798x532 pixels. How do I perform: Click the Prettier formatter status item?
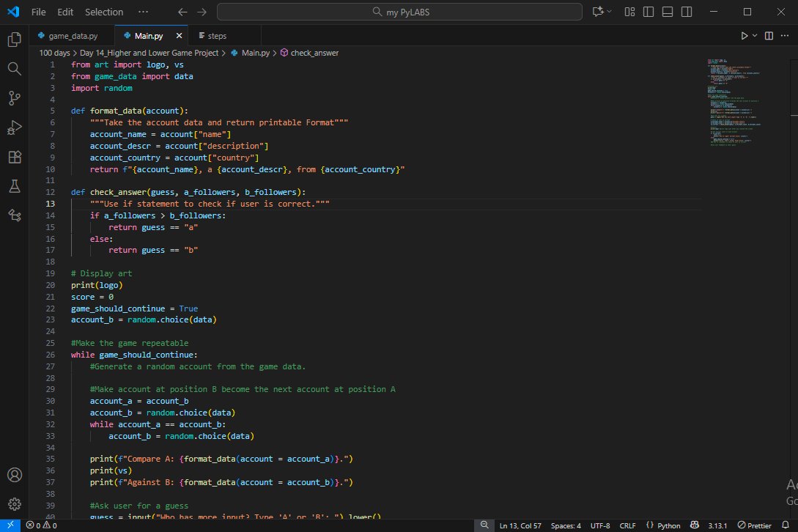click(x=754, y=525)
